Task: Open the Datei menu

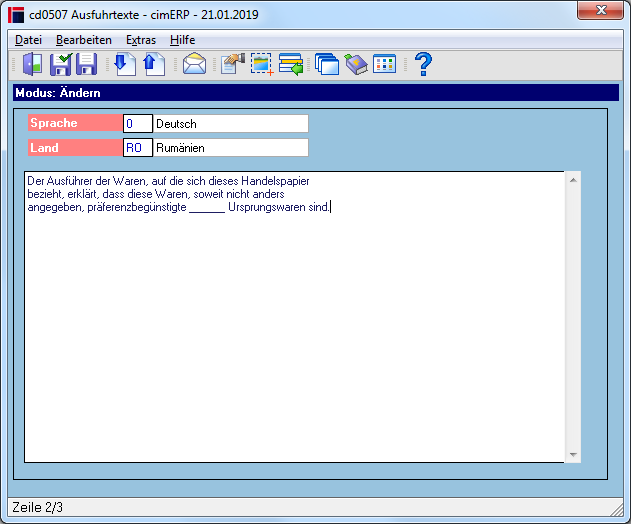Action: [x=28, y=40]
